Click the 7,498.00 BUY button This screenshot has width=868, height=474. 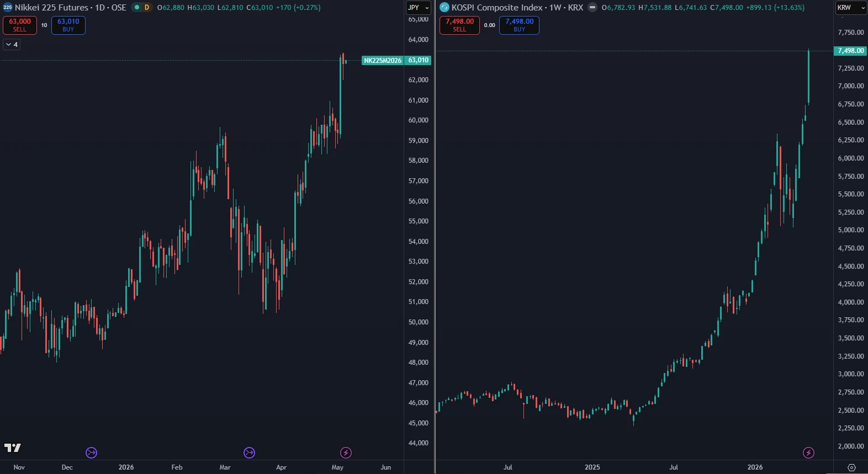519,25
